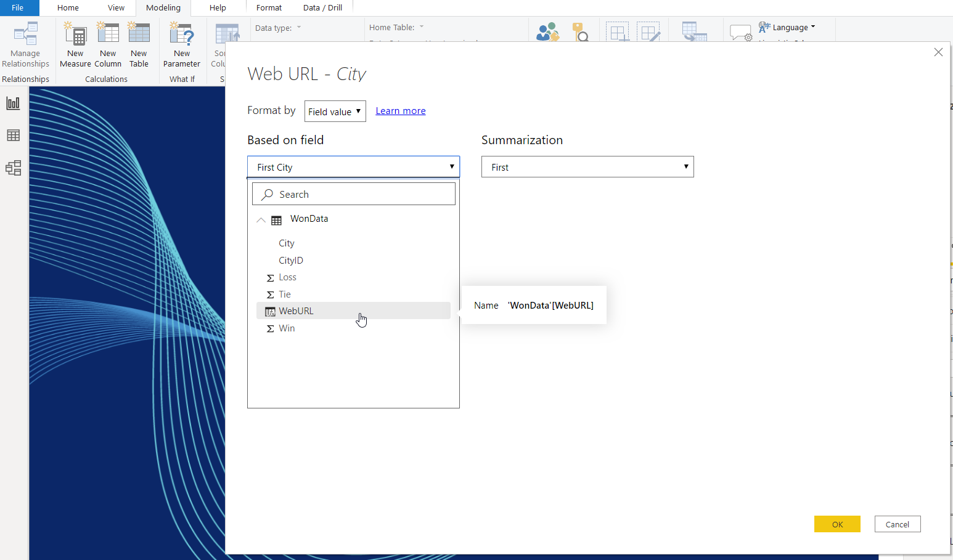Open the Learn more link

click(x=401, y=111)
